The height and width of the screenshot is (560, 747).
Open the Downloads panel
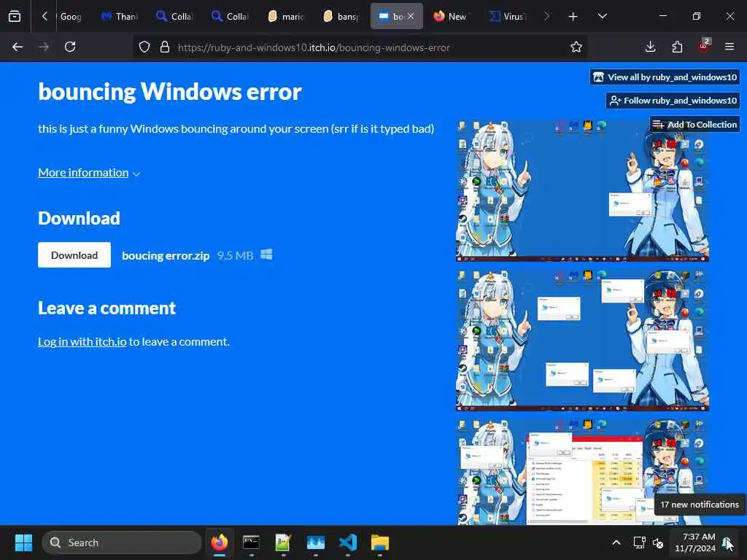(650, 47)
